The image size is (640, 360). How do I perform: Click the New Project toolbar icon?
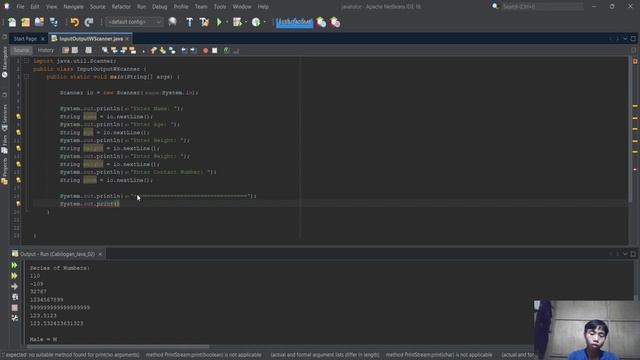[26, 22]
